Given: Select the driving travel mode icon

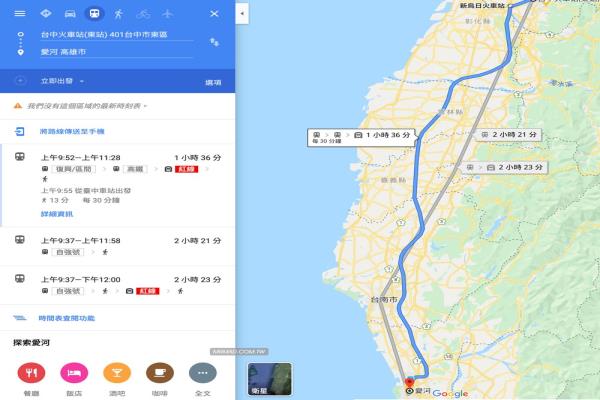Looking at the screenshot, I should pyautogui.click(x=70, y=14).
